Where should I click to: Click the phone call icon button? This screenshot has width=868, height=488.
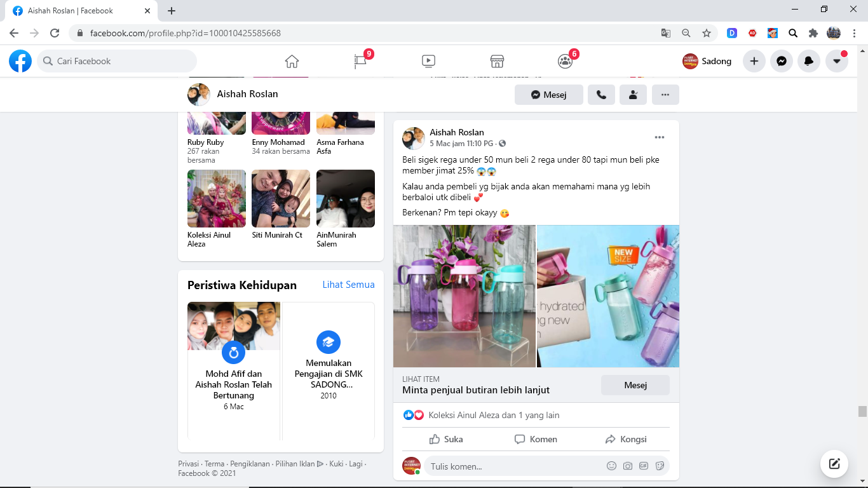(x=601, y=95)
